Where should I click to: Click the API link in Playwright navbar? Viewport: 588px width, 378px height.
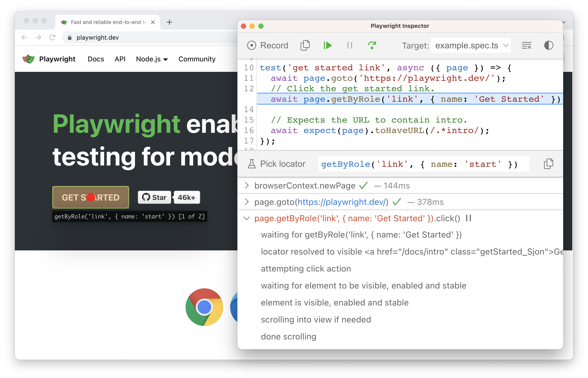tap(119, 59)
